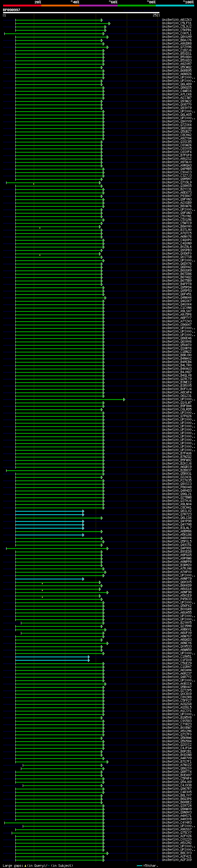Screen dimensions: 197x868
Task: Click the purple ~60% identity legend segment
Action: 99,6
